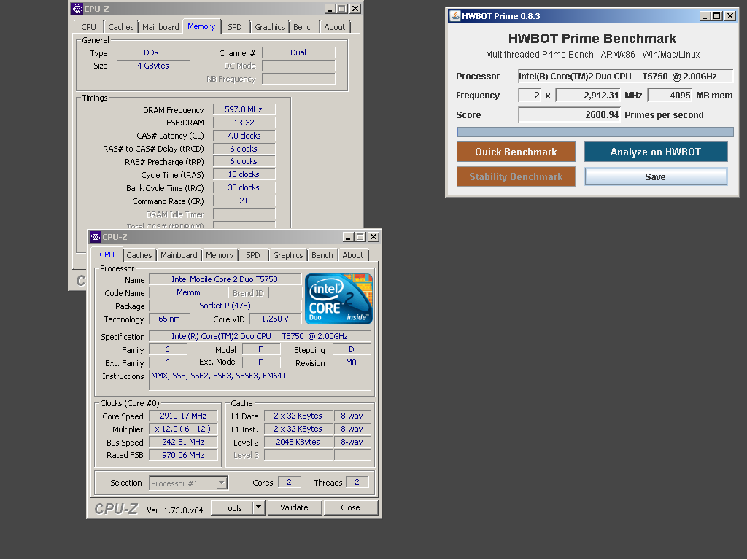Click memory Type value DDR3
This screenshot has width=747, height=560.
153,52
